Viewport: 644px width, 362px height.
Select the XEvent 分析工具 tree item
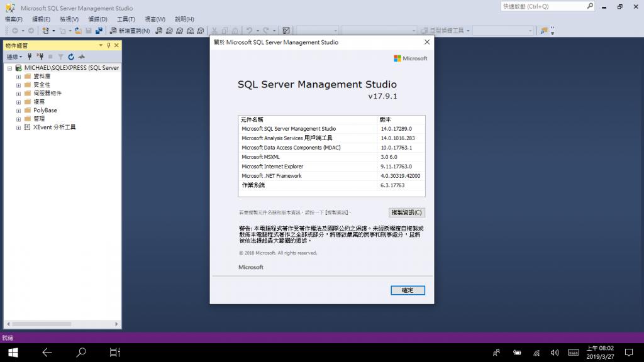(55, 127)
